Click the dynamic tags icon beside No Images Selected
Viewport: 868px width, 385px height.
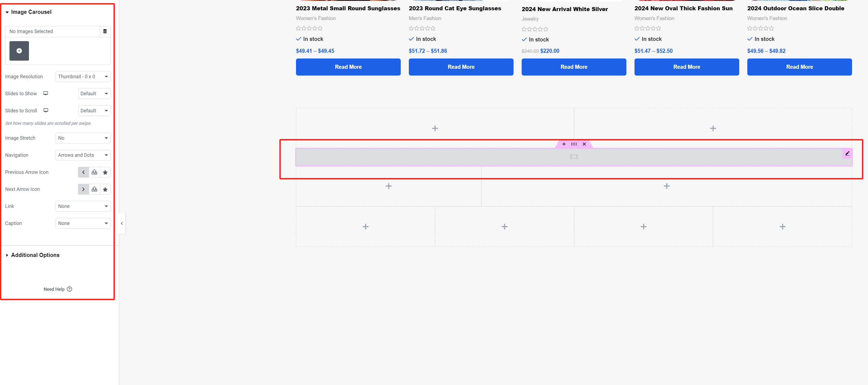point(105,31)
